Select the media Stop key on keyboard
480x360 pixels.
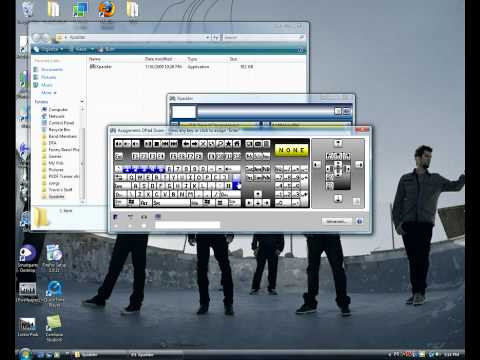pyautogui.click(x=156, y=144)
